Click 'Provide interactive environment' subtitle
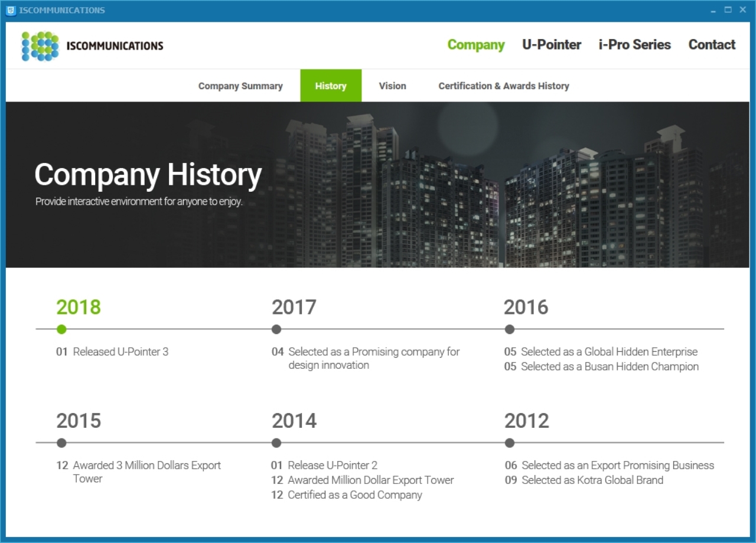This screenshot has height=543, width=756. click(139, 201)
